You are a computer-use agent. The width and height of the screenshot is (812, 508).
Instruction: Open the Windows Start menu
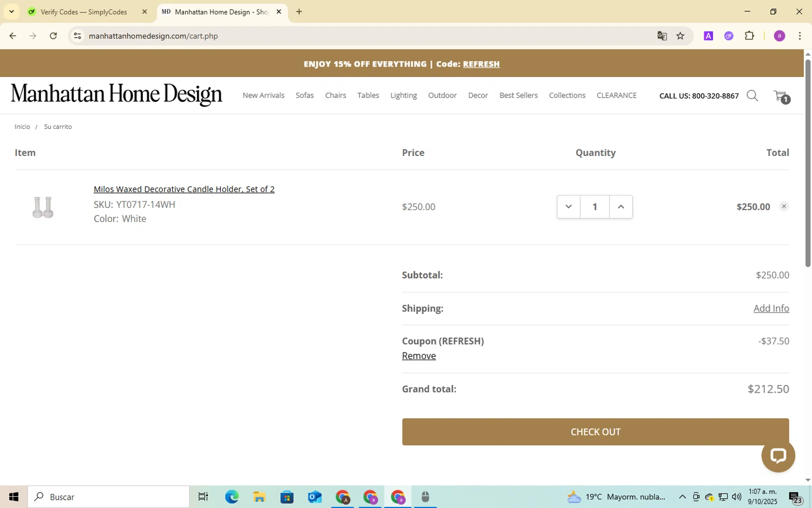[14, 497]
